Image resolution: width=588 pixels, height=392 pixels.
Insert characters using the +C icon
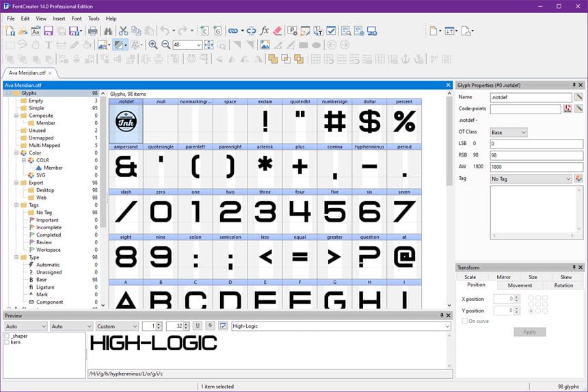coord(204,31)
